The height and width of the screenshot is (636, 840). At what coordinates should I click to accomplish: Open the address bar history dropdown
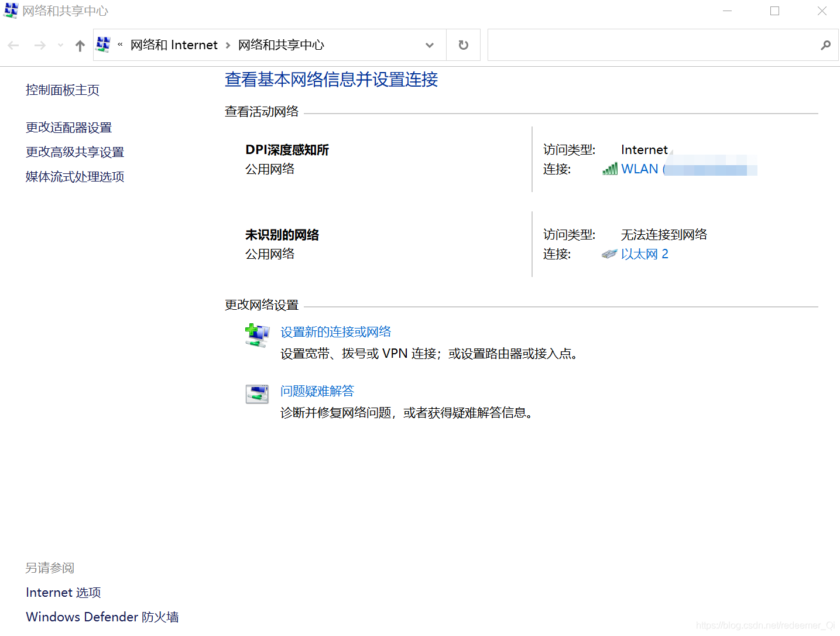tap(430, 45)
